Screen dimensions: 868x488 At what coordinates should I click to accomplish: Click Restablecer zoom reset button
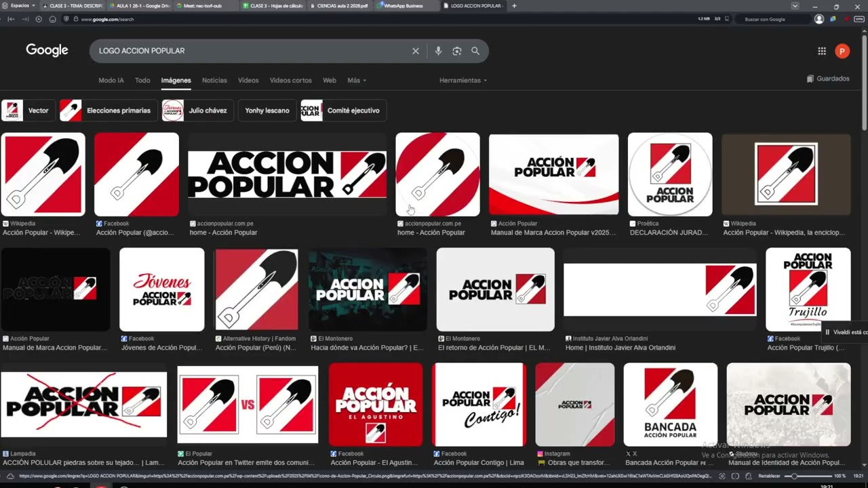click(769, 476)
